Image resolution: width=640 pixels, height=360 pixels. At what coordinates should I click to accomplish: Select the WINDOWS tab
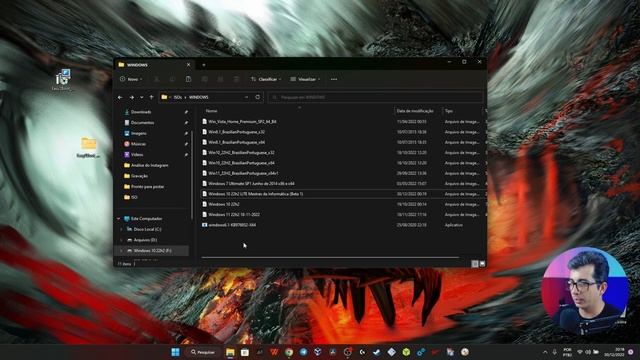pyautogui.click(x=153, y=64)
